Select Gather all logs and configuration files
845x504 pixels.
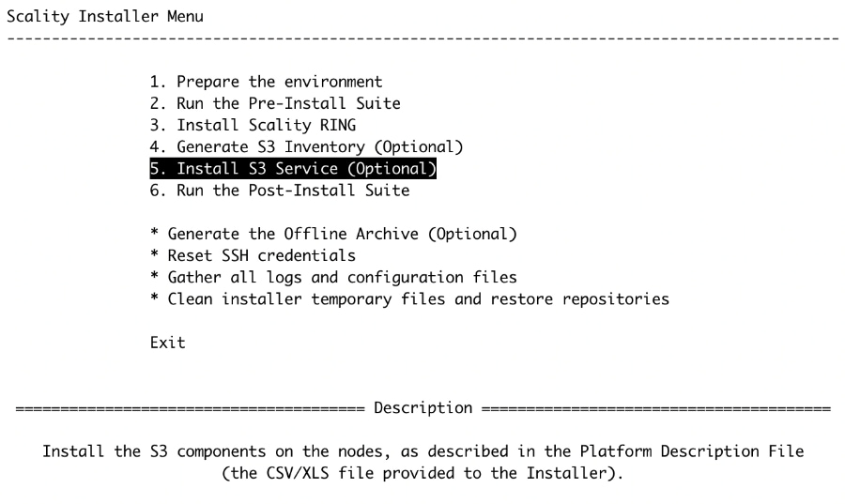coord(333,277)
